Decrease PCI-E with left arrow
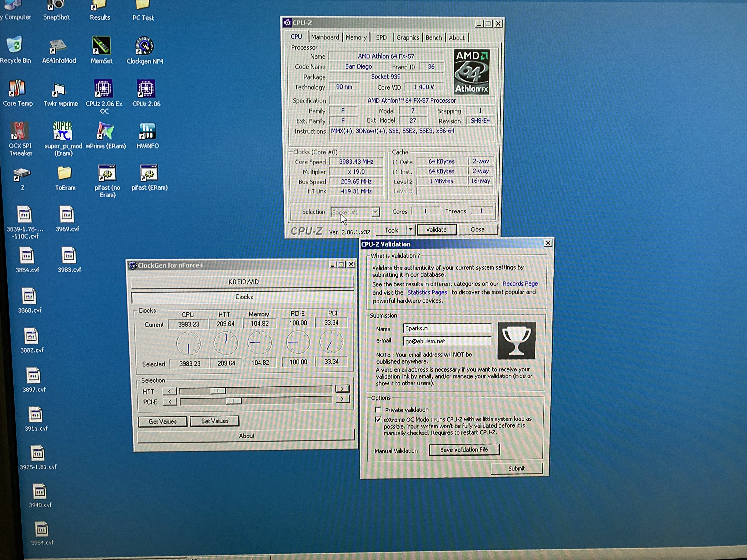Viewport: 747px width, 560px height. [170, 401]
